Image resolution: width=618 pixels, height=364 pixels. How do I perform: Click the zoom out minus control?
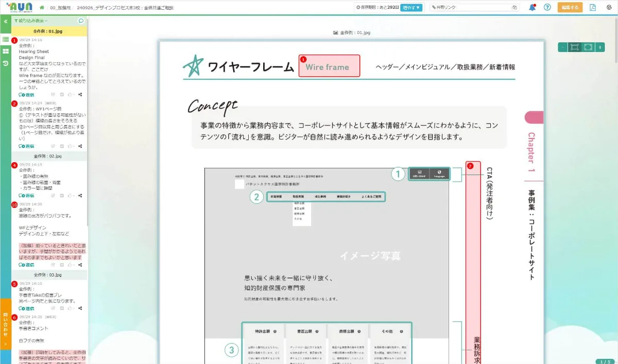pos(562,47)
